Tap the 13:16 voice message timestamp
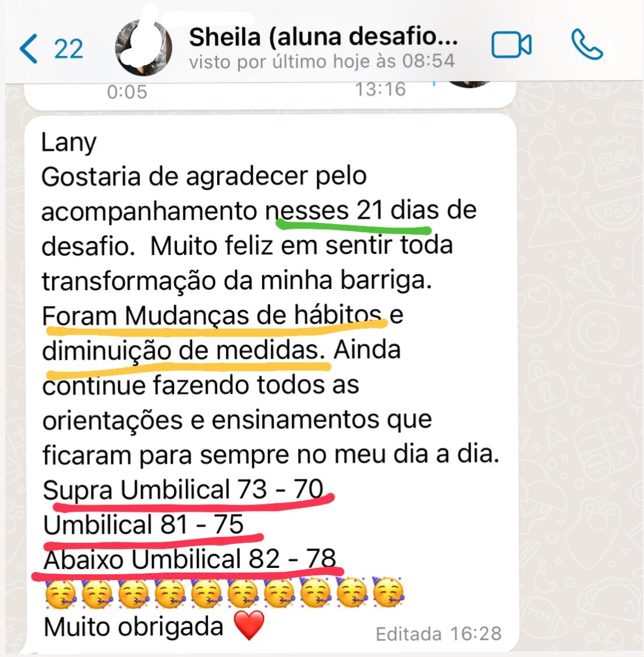Screen dimensions: 644x657 [380, 90]
